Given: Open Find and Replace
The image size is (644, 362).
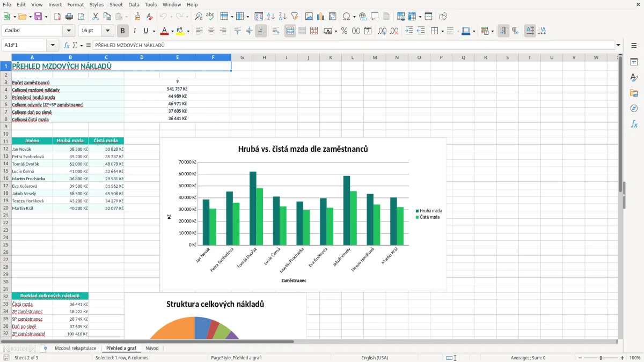Looking at the screenshot, I should pyautogui.click(x=199, y=17).
